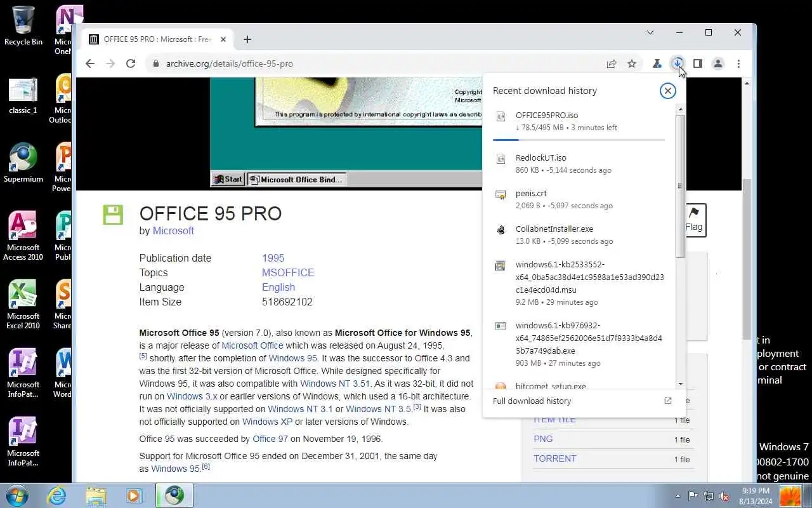Open Windows Media Player on taskbar
Viewport: 812px width, 508px height.
(x=134, y=495)
